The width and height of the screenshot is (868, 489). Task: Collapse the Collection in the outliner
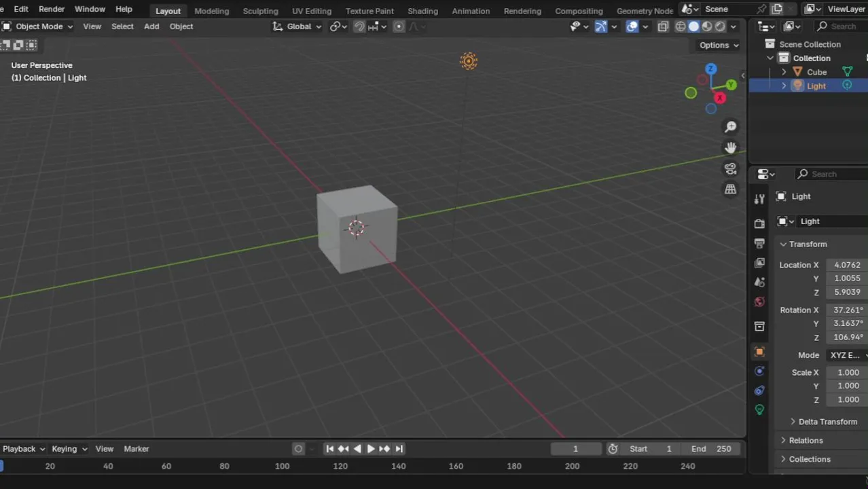[770, 58]
